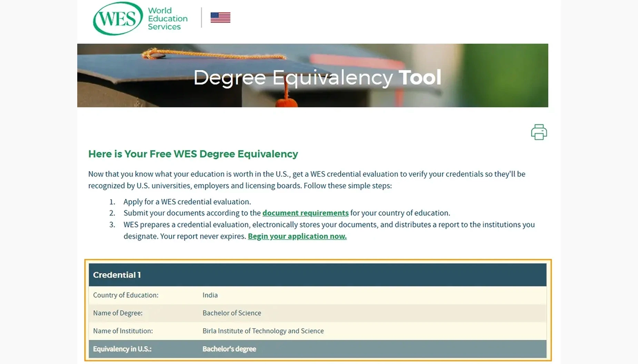Click the World Education Services text
638x364 pixels.
point(168,19)
